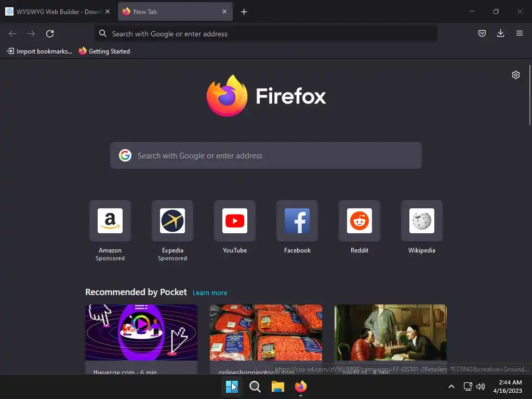Click Firefox icon in the taskbar
The width and height of the screenshot is (532, 399).
[301, 387]
